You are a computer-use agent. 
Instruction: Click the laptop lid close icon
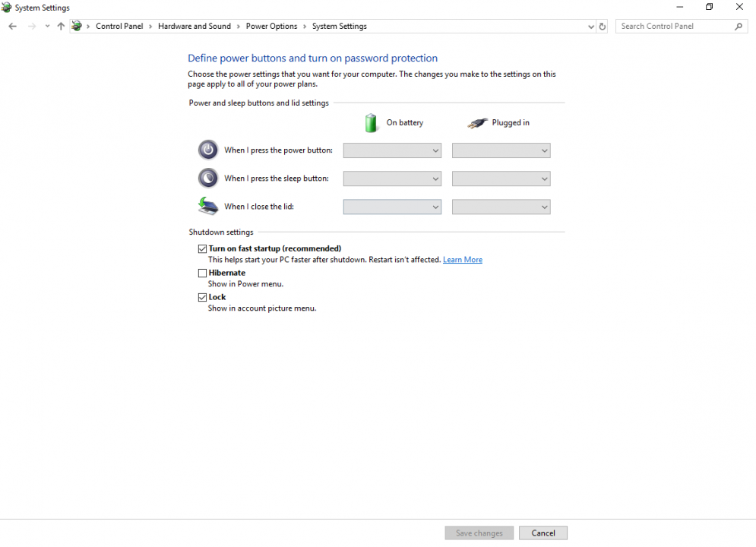coord(208,206)
